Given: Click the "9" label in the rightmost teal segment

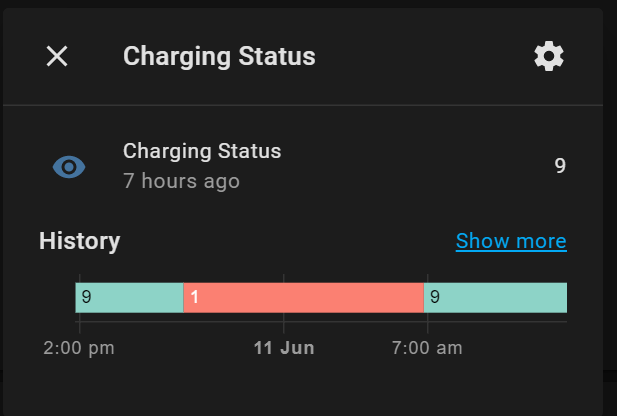Looking at the screenshot, I should click(435, 297).
